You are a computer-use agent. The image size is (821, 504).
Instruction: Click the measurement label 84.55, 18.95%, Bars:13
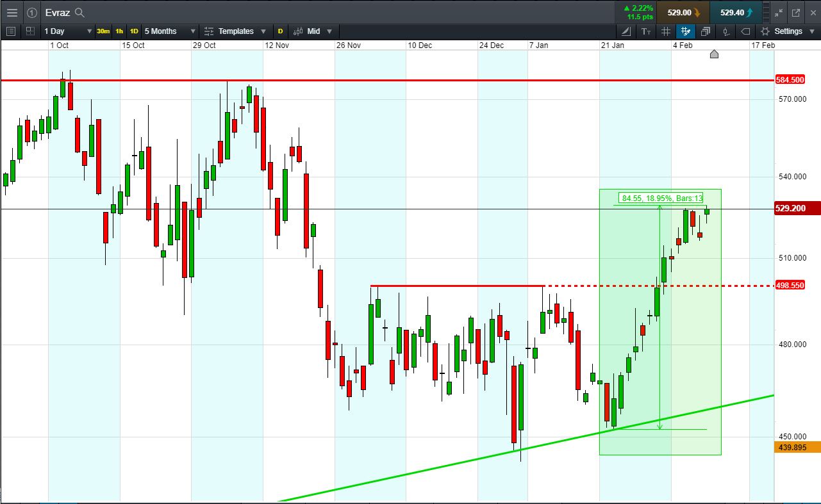(x=662, y=199)
